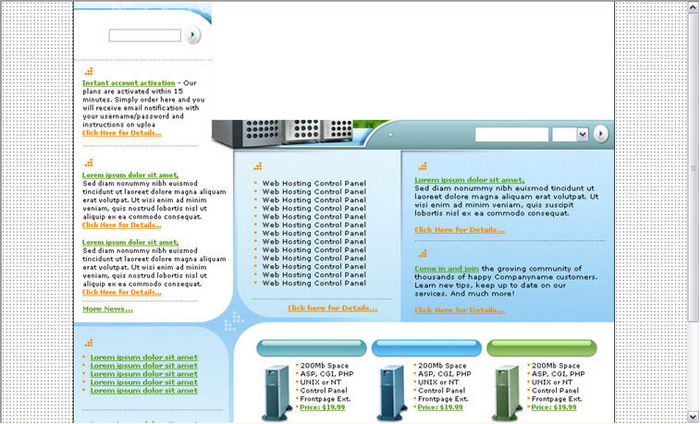Click details link under Web Hosting Control Panel list
The width and height of the screenshot is (700, 424).
(332, 308)
